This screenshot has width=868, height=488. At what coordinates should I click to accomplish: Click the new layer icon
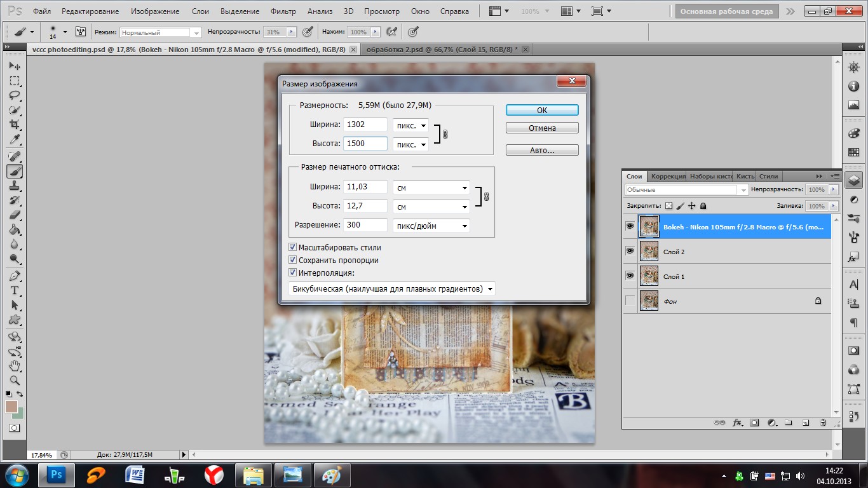tap(806, 422)
